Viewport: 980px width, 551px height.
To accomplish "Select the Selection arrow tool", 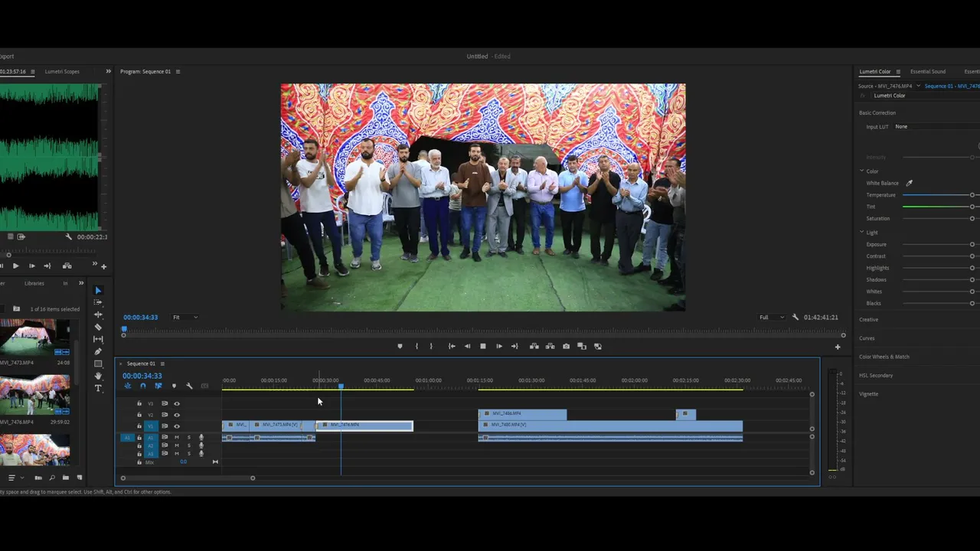I will point(98,291).
